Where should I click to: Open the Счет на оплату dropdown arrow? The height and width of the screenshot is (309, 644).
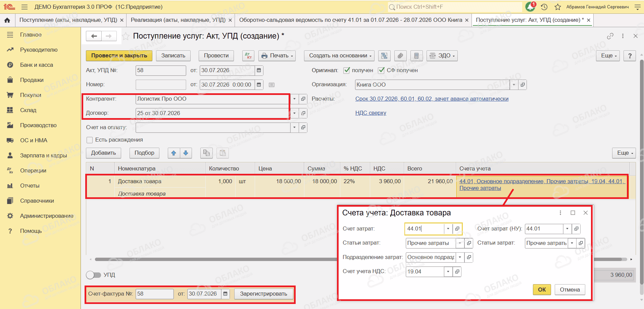294,127
